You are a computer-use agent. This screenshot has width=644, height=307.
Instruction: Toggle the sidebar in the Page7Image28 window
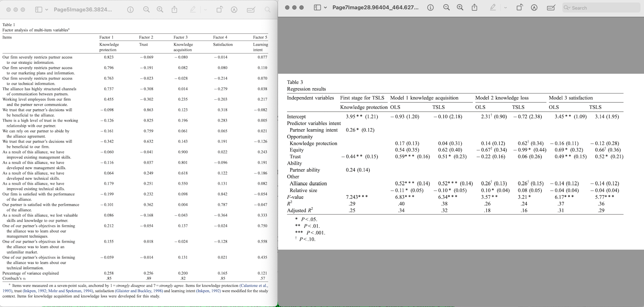click(317, 7)
